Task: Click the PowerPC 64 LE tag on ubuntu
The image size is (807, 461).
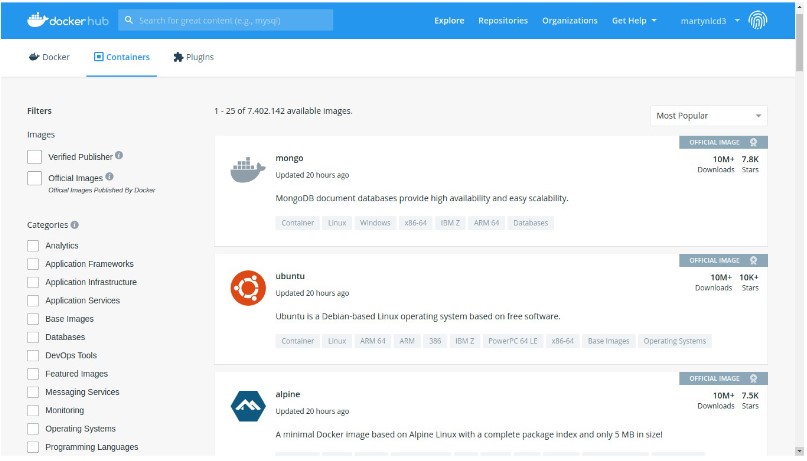Action: tap(513, 341)
